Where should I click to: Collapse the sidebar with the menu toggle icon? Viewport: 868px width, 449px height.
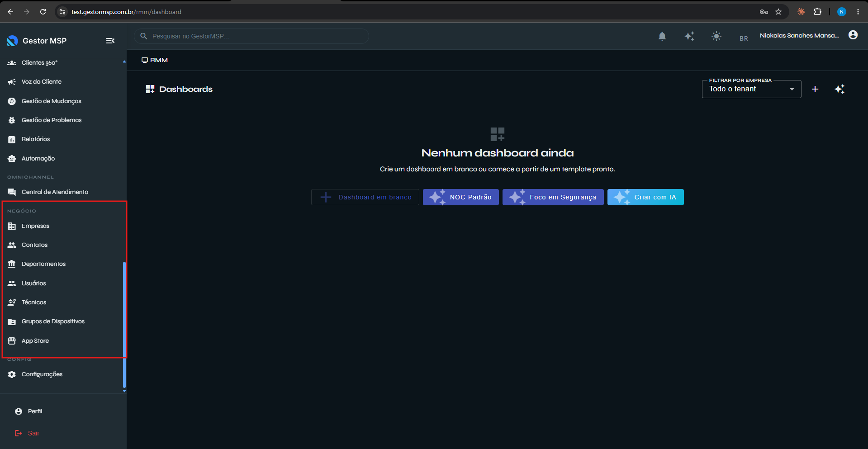tap(110, 41)
